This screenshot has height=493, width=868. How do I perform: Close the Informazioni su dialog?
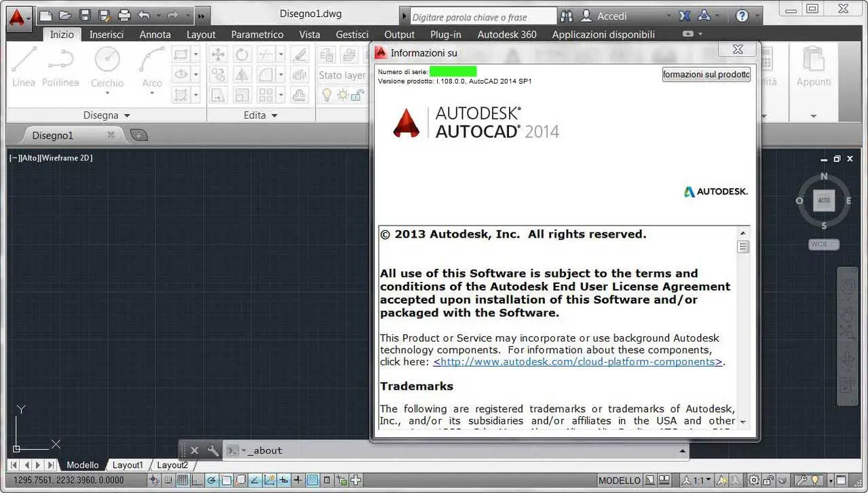click(738, 50)
